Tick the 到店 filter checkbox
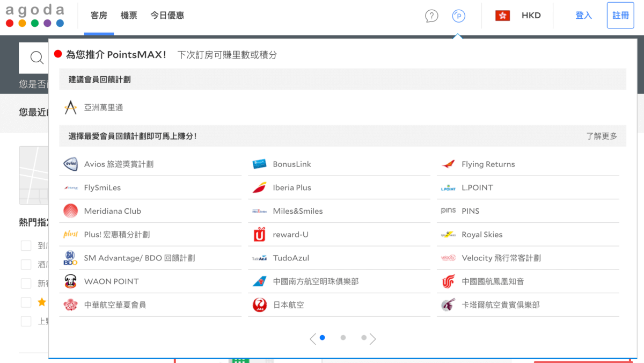 pos(26,246)
